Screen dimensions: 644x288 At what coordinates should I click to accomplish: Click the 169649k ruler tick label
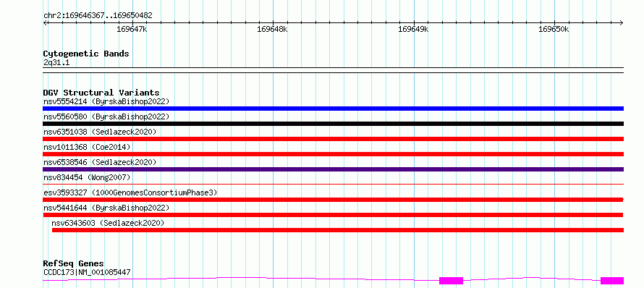414,29
